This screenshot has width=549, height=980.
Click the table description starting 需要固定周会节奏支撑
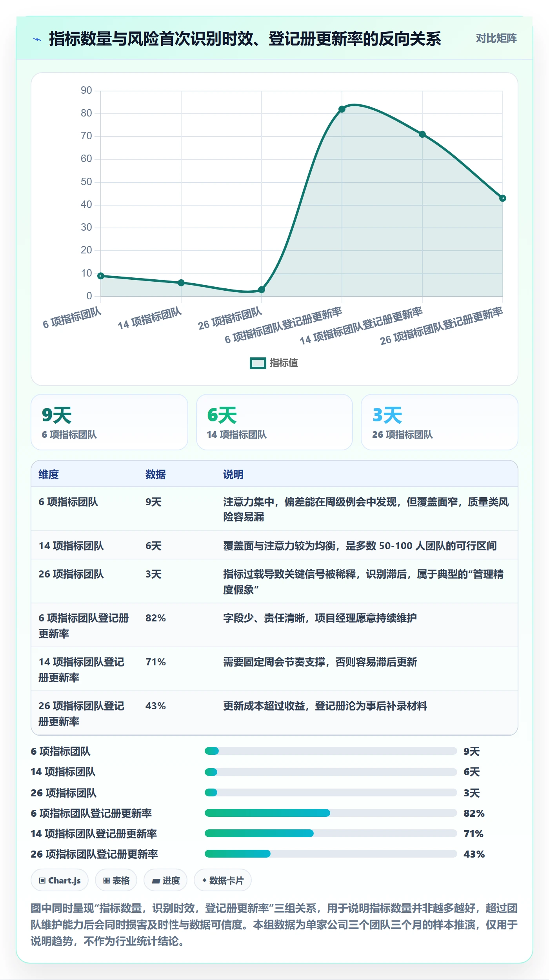(x=320, y=662)
